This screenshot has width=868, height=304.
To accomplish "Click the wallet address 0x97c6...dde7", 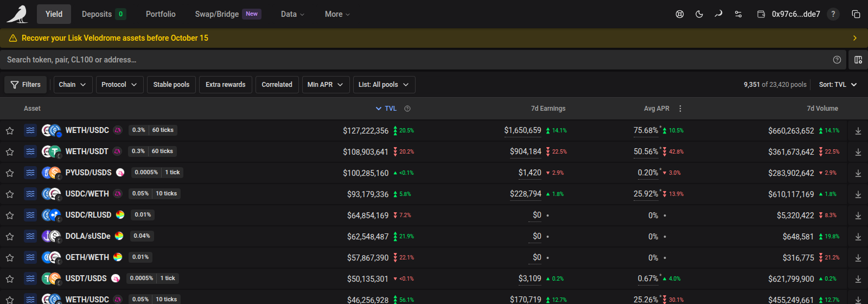I will click(x=796, y=14).
